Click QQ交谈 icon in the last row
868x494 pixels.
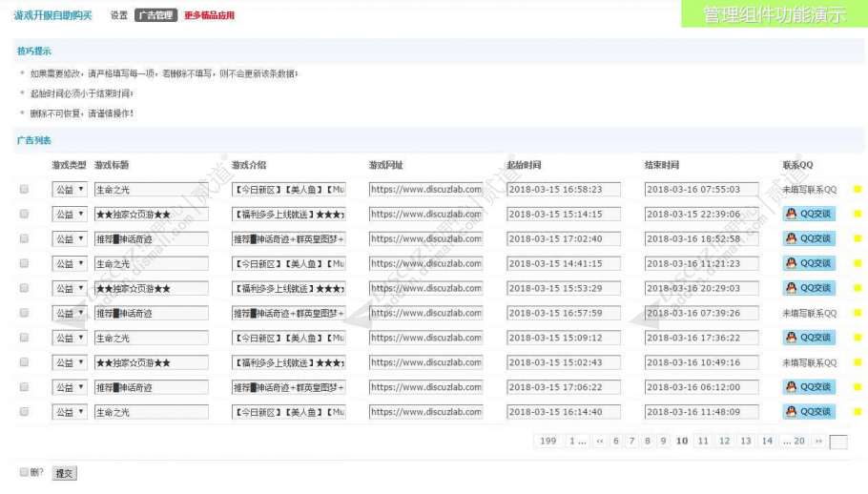click(809, 412)
